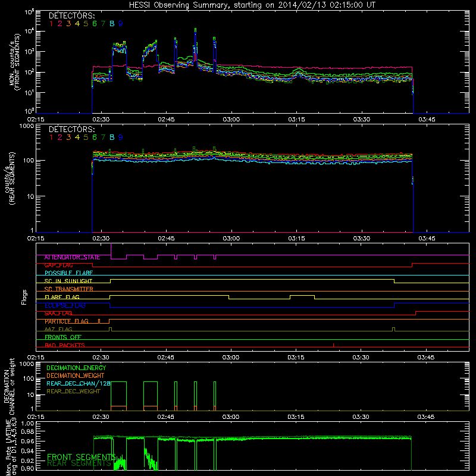The width and height of the screenshot is (476, 476).
Task: Click blue detector 9 legend number in rear segments plot
Action: click(x=121, y=137)
